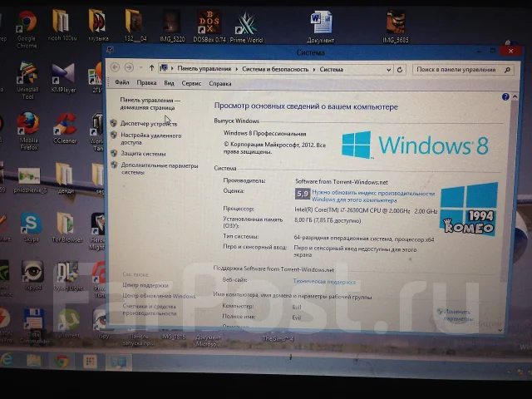
Task: Click the scrollbar down arrow
Action: pos(500,330)
